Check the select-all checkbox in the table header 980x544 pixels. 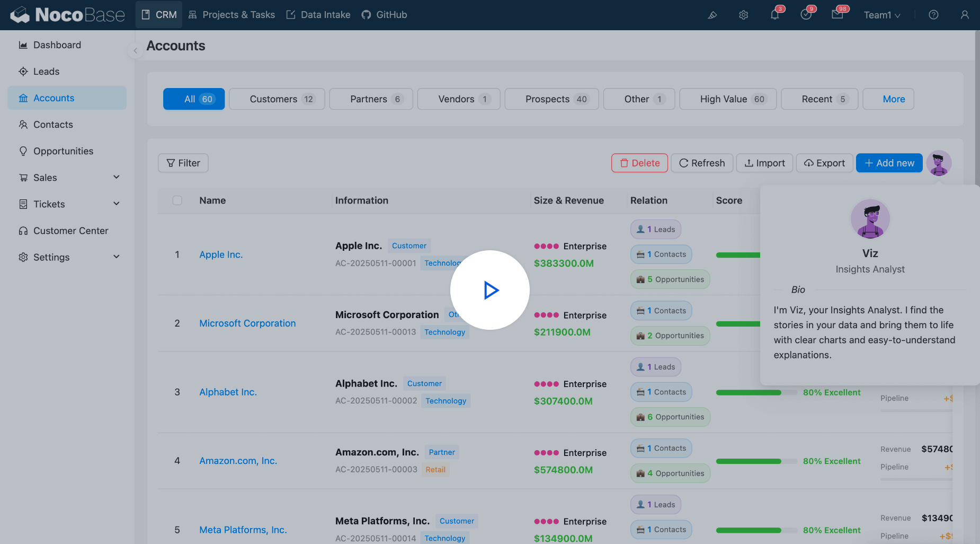[177, 200]
